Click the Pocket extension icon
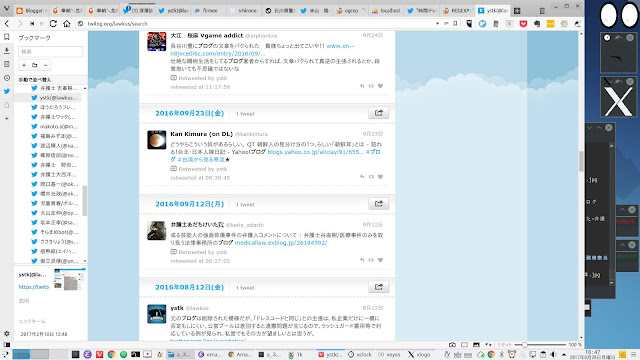The width and height of the screenshot is (640, 360). pos(523,24)
